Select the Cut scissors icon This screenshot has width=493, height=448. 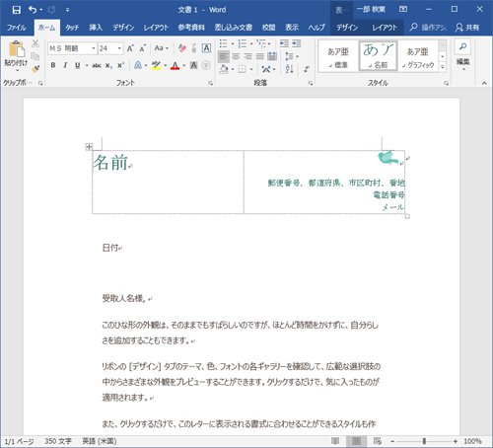[35, 43]
